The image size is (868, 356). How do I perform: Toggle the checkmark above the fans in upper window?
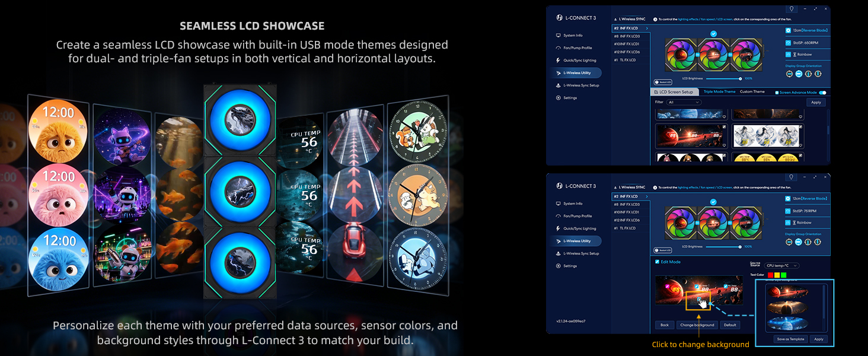point(713,34)
